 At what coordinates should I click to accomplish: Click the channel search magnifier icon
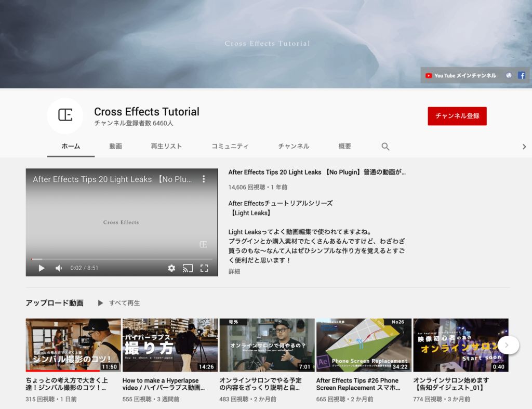(x=385, y=147)
